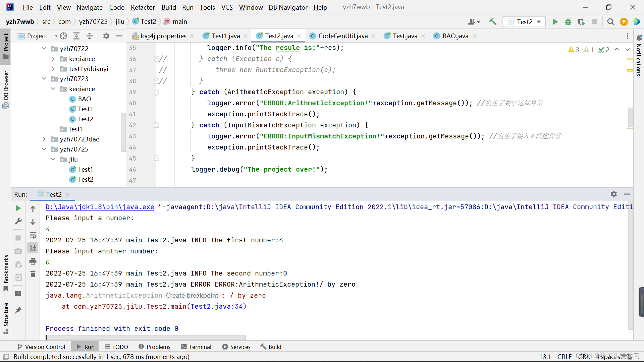
Task: Expand the yzh70723 project folder
Action: (44, 79)
